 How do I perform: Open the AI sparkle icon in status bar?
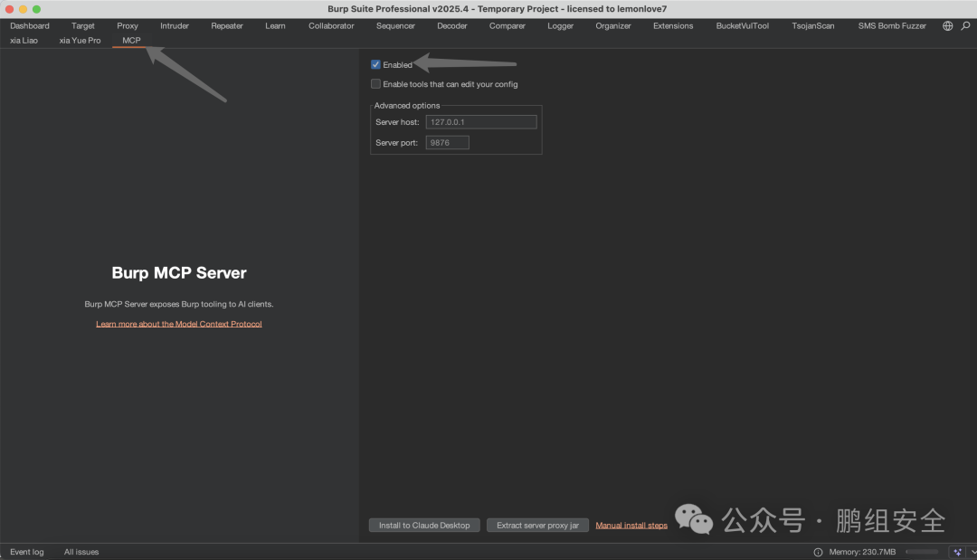coord(957,552)
